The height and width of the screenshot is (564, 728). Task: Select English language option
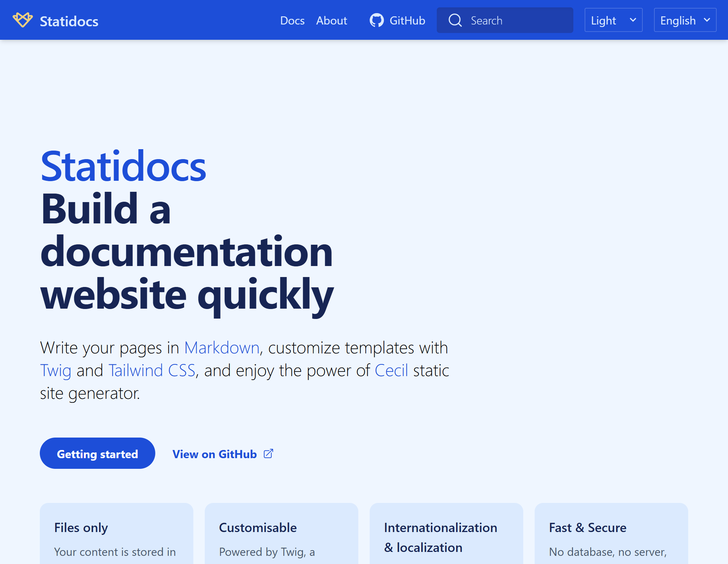[x=685, y=20]
